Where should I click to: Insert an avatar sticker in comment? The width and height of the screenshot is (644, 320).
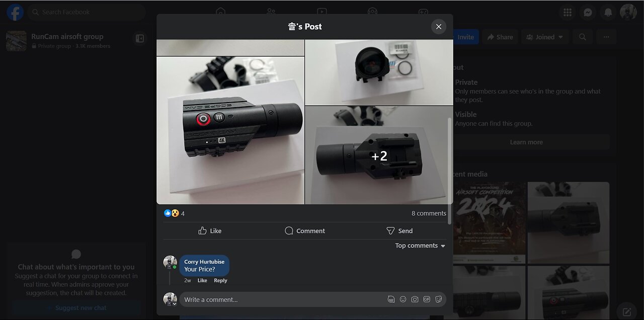[391, 299]
